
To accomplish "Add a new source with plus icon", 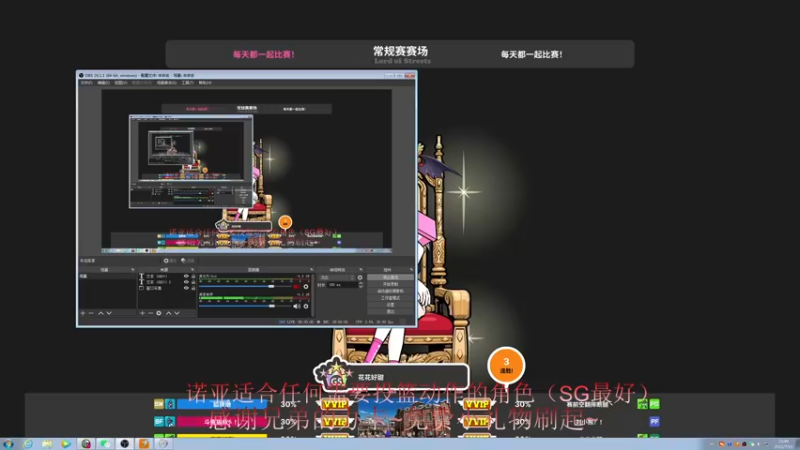I will 142,313.
